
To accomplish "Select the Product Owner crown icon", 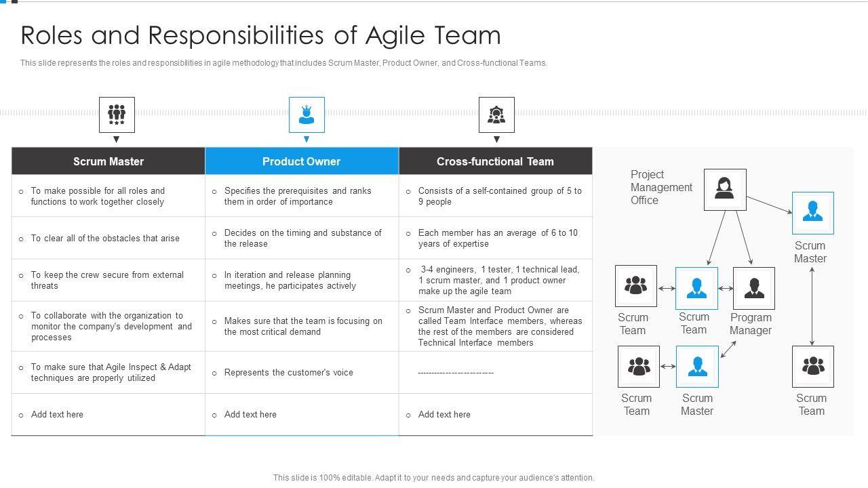I will pos(307,115).
